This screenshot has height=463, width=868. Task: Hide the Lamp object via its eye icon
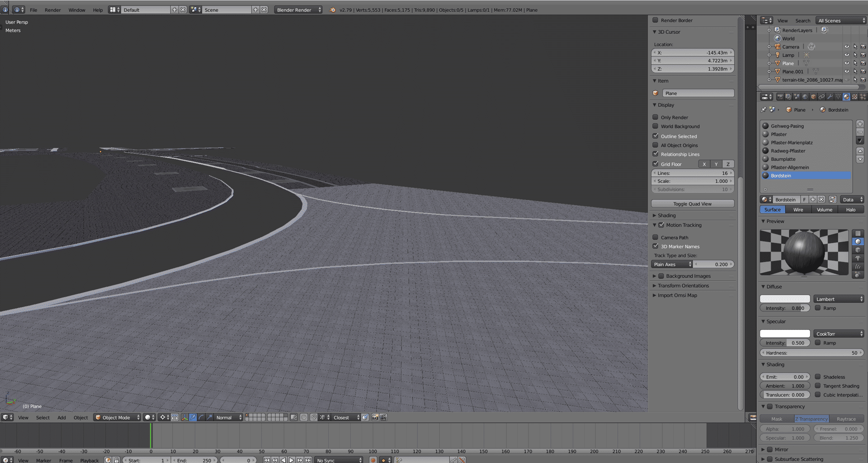click(847, 55)
